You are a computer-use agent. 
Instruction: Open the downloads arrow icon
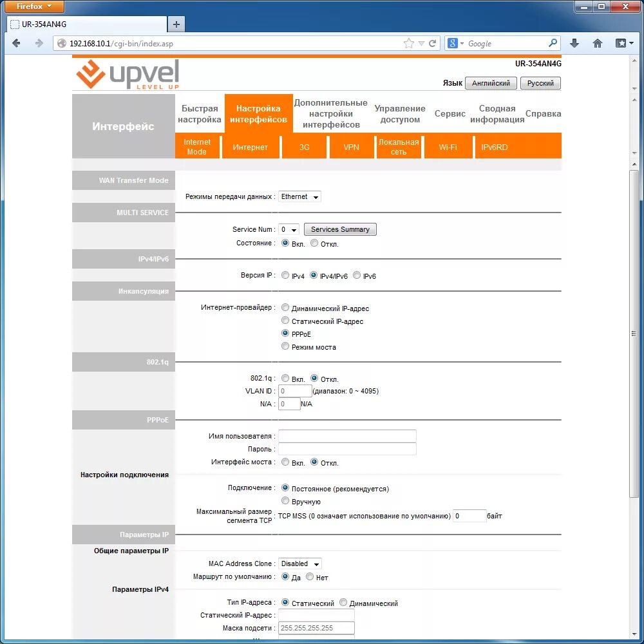coord(574,43)
